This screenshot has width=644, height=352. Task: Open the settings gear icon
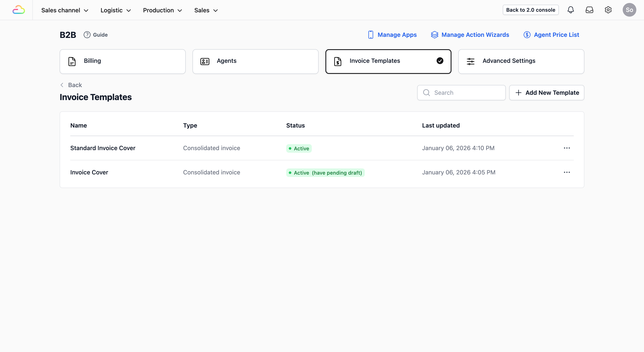click(608, 10)
